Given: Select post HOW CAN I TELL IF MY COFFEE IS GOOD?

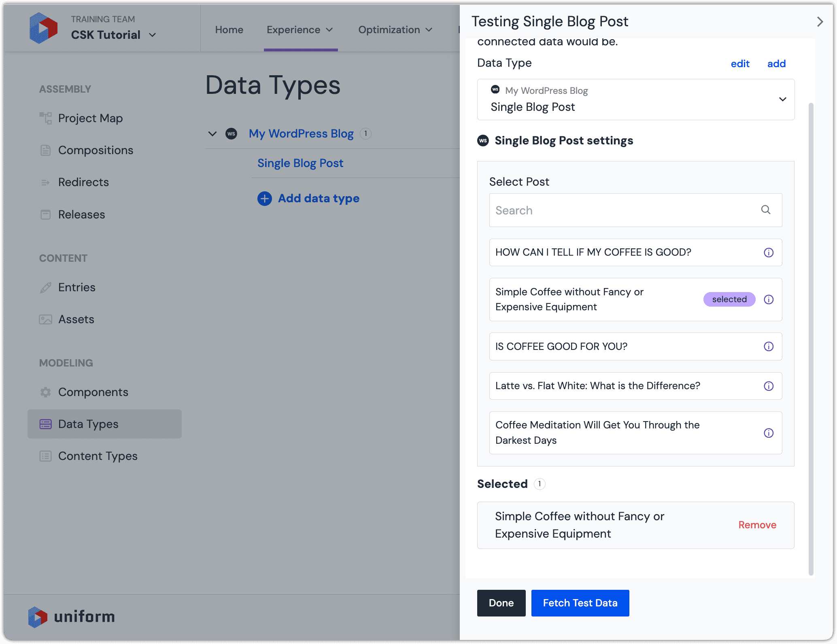Looking at the screenshot, I should pos(635,252).
